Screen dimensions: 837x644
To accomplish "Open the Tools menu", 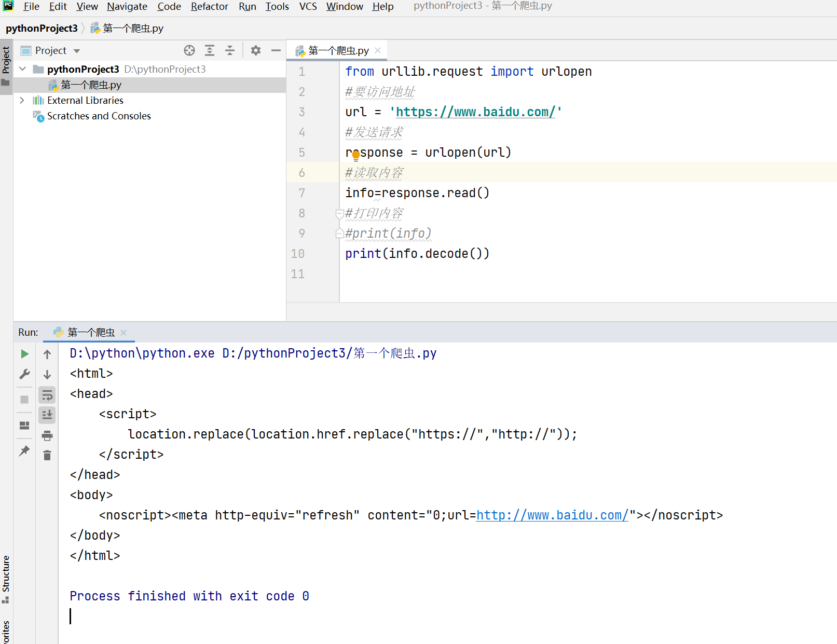I will tap(277, 6).
